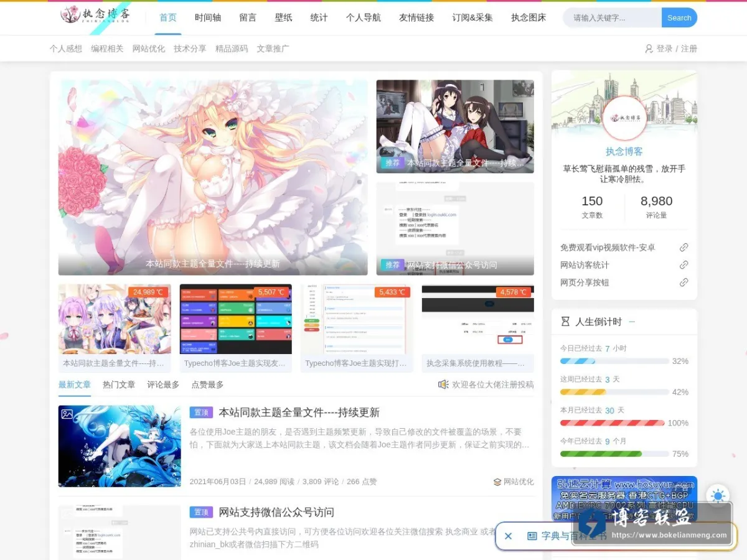This screenshot has height=560, width=747.
Task: Open article title 网站支持微信公众号访问
Action: point(276,512)
